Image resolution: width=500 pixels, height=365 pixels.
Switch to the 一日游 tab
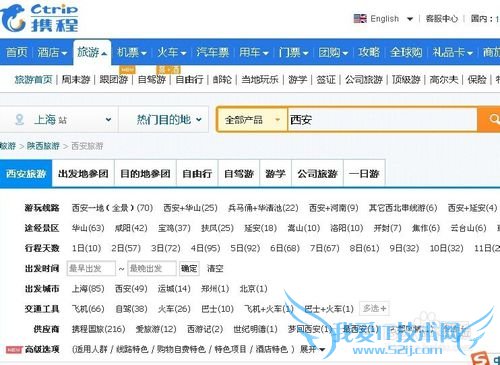364,174
